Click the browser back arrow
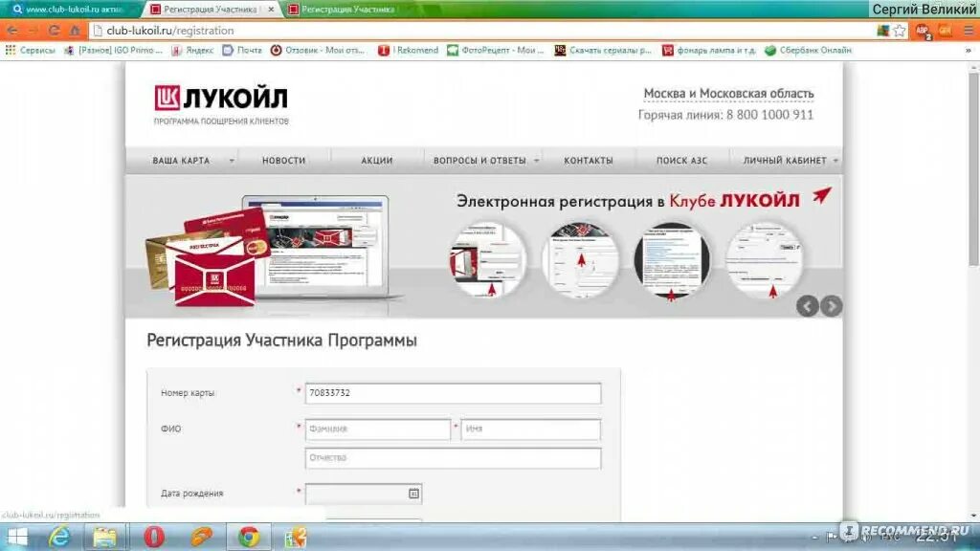Screen dimensions: 980x551 (11, 31)
